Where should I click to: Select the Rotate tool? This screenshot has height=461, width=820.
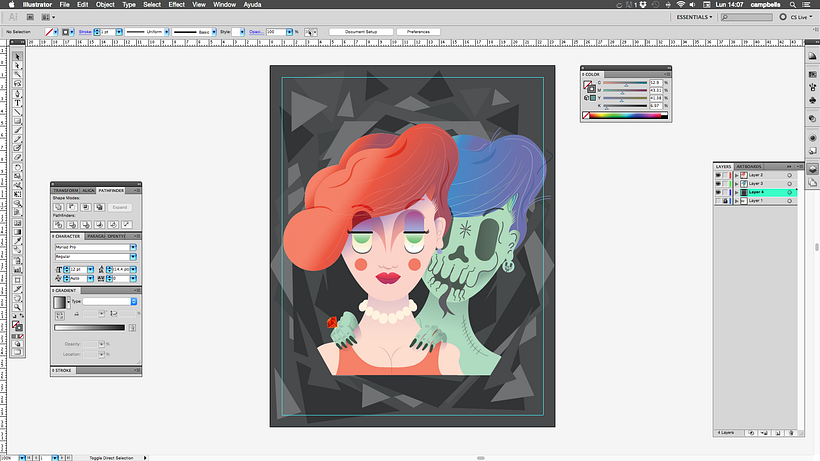coord(17,167)
